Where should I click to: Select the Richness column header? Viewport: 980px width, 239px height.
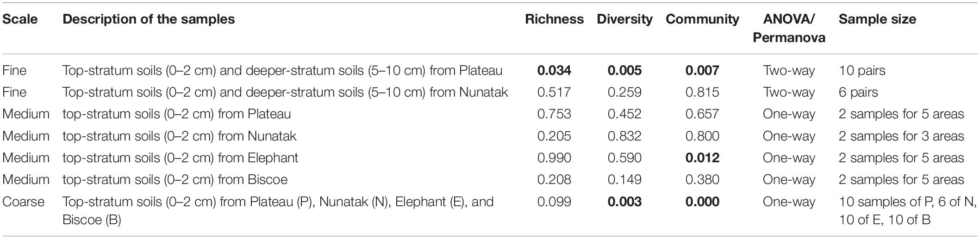click(554, 19)
